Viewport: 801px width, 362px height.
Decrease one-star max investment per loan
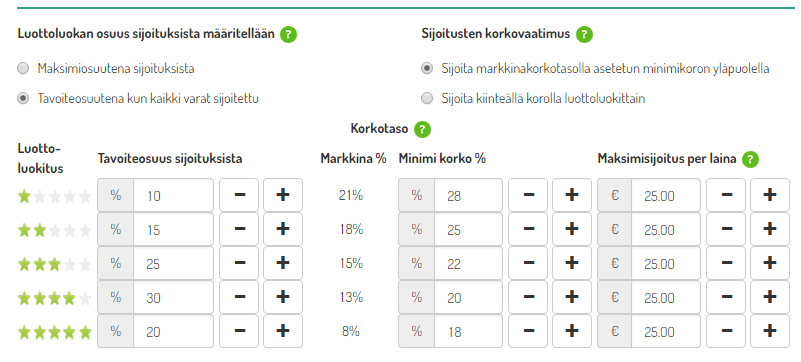[x=726, y=195]
